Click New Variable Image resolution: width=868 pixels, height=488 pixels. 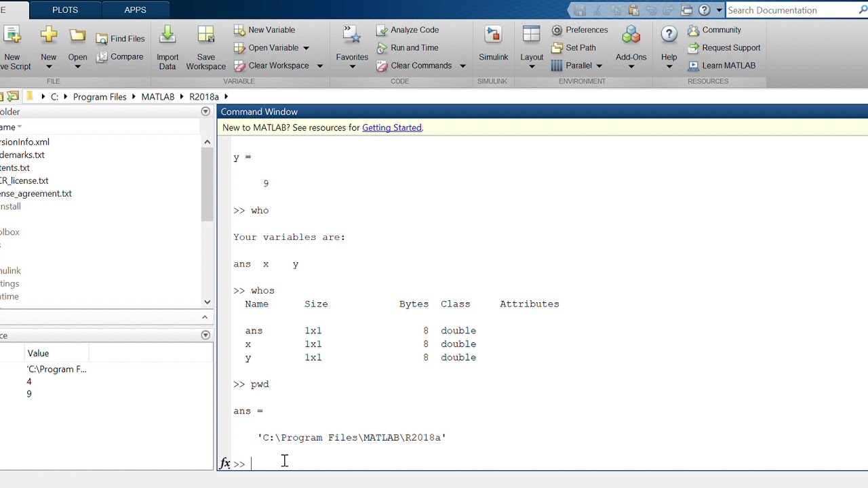click(264, 30)
